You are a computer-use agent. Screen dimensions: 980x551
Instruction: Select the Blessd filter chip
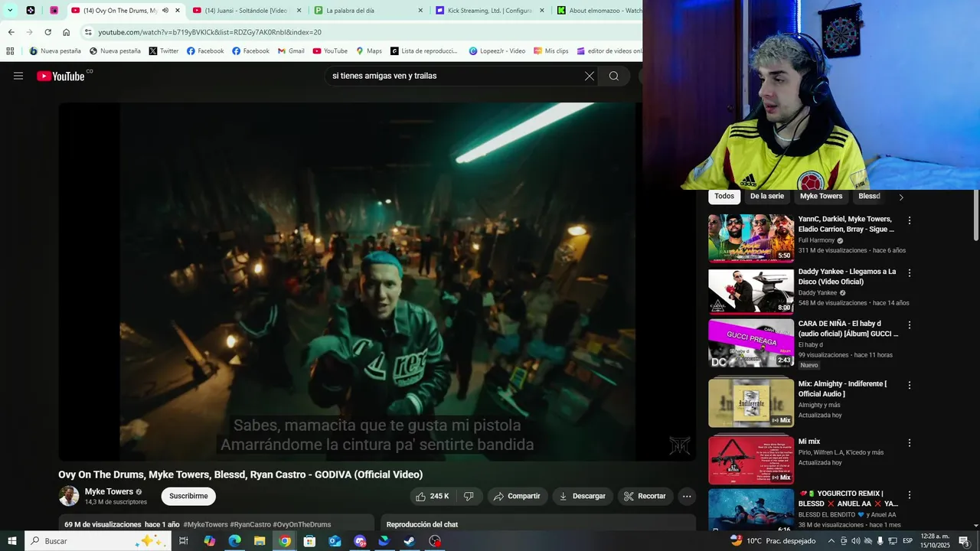870,197
